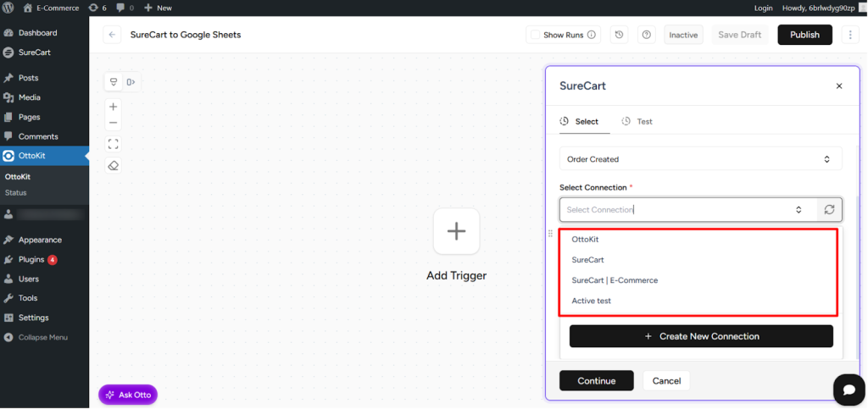This screenshot has height=409, width=868.
Task: Expand the Order Created event dropdown
Action: tap(700, 159)
